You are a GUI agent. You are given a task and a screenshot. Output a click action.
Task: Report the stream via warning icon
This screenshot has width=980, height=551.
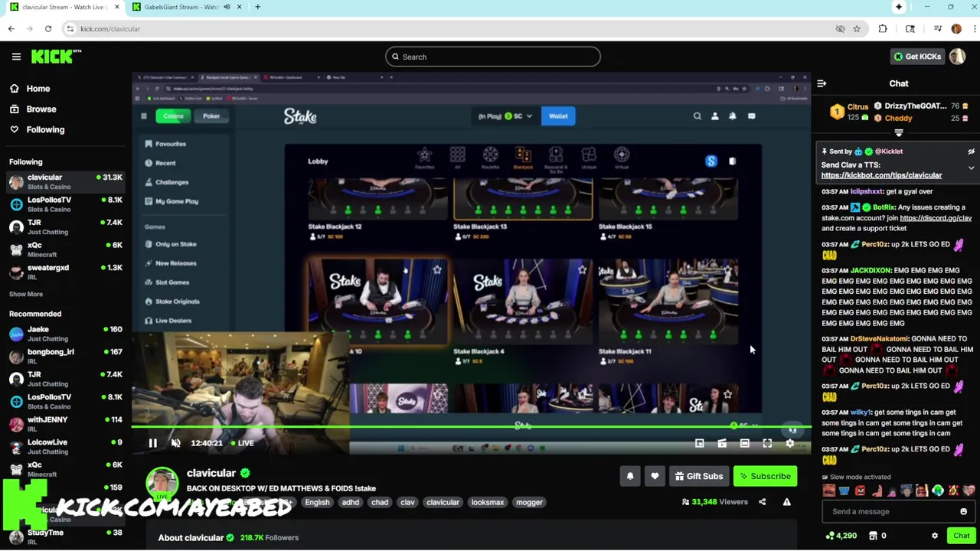(x=786, y=502)
